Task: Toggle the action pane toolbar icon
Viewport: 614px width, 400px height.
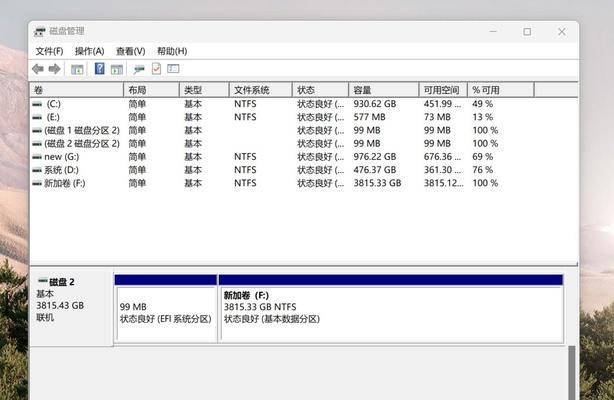Action: (117, 70)
